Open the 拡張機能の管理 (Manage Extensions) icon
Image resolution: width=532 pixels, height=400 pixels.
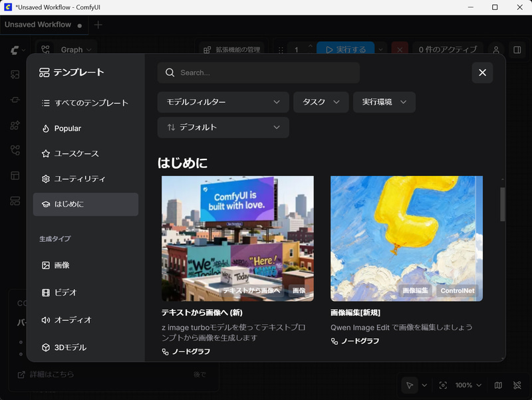206,50
